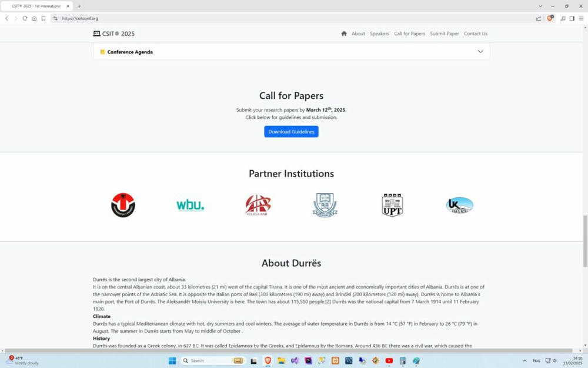This screenshot has width=588, height=368.
Task: Click the share icon in address bar
Action: (x=539, y=18)
